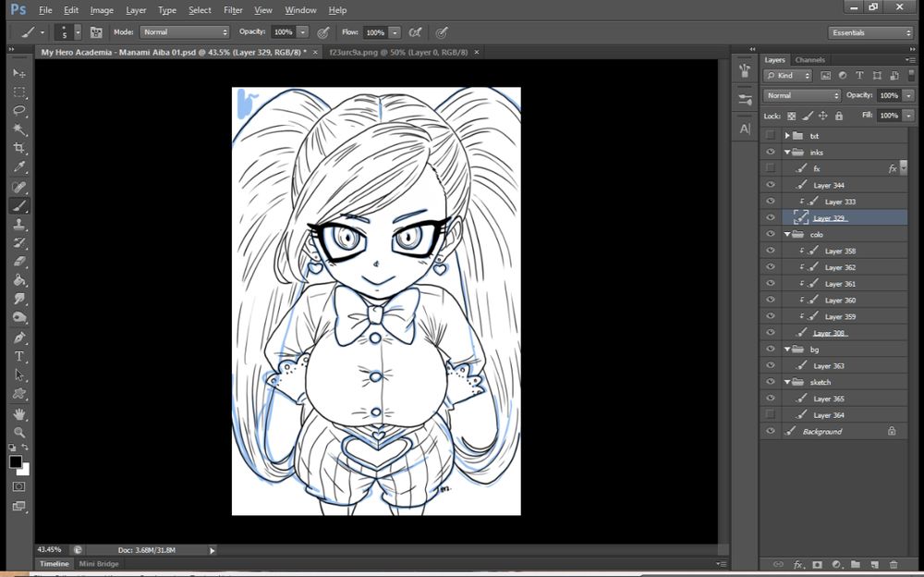Image resolution: width=924 pixels, height=577 pixels.
Task: Open the Kind filter dropdown
Action: (788, 76)
